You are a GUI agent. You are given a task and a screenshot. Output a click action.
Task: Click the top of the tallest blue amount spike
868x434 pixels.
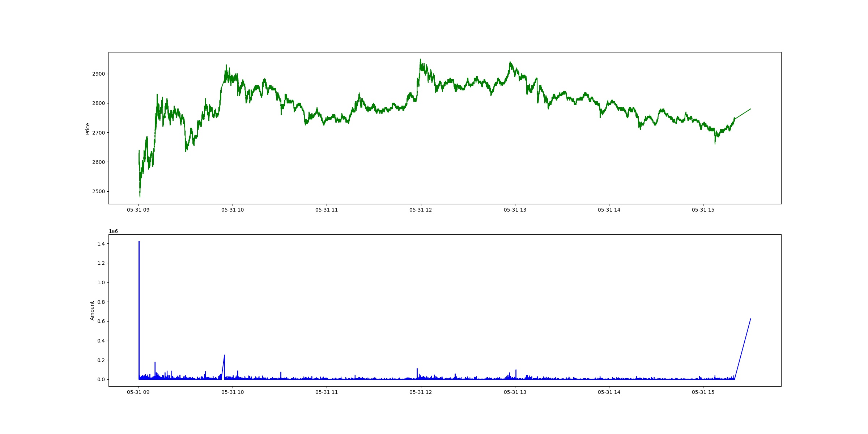tap(139, 242)
